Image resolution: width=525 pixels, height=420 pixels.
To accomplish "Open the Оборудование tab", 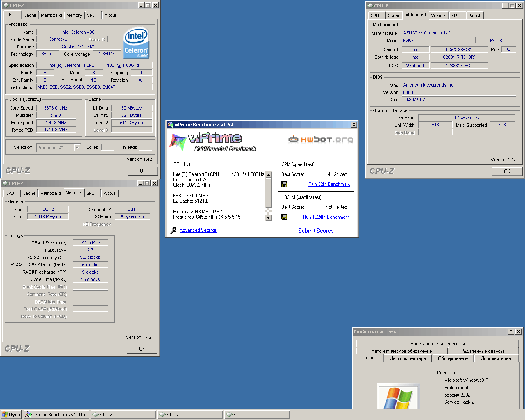I will [453, 358].
